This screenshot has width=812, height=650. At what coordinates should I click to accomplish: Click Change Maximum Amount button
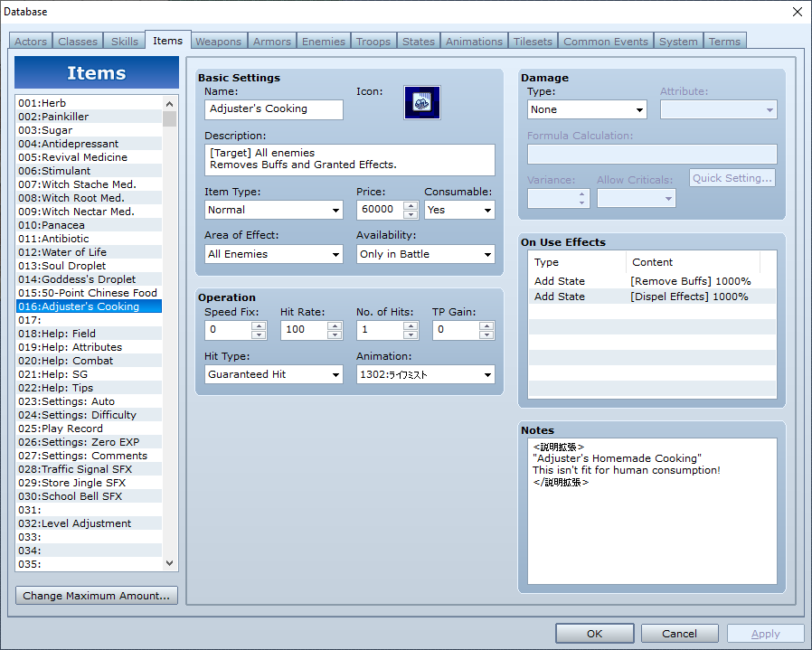pyautogui.click(x=97, y=596)
